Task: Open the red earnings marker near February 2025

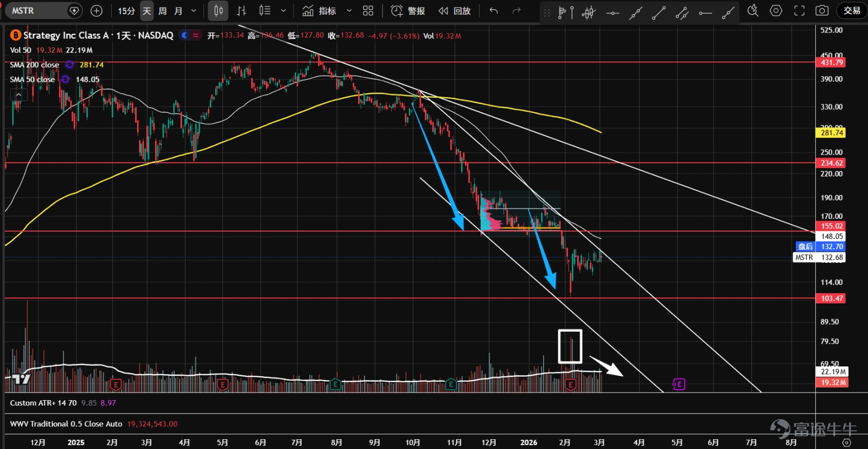Action: pyautogui.click(x=115, y=384)
